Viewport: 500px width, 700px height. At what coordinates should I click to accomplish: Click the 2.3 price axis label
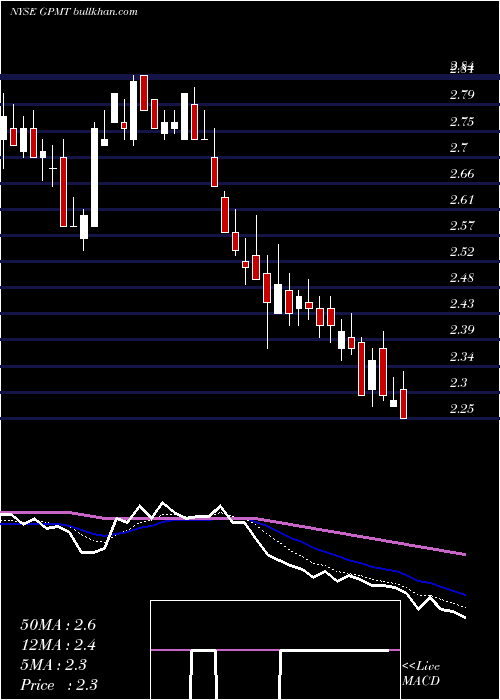coord(458,383)
